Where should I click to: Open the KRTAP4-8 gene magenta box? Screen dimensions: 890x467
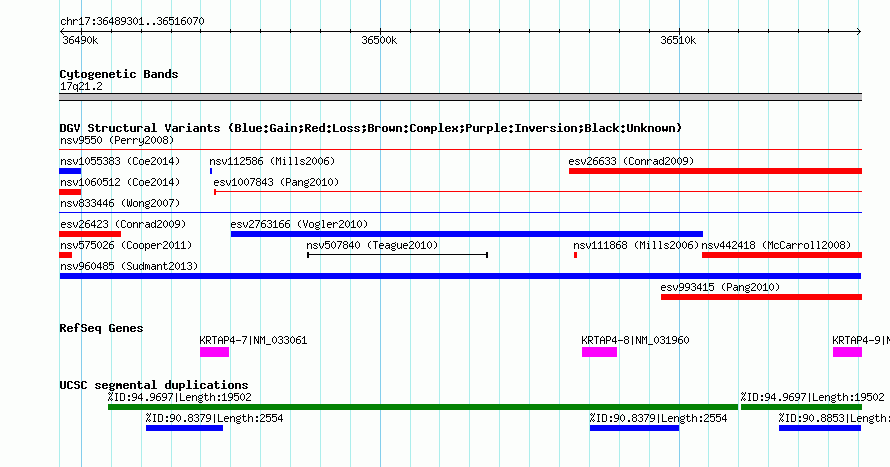pos(599,352)
